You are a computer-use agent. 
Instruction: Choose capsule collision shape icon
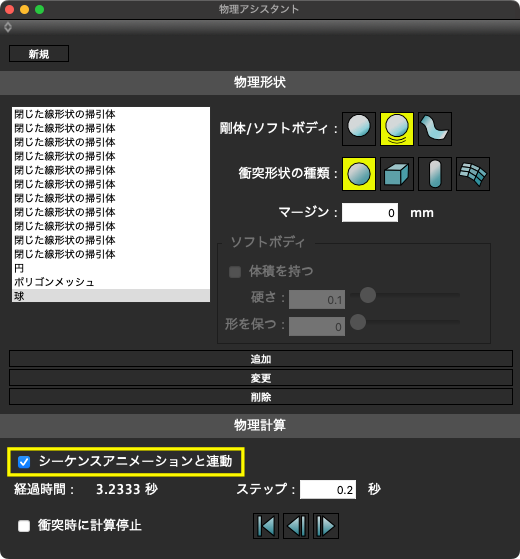[435, 174]
